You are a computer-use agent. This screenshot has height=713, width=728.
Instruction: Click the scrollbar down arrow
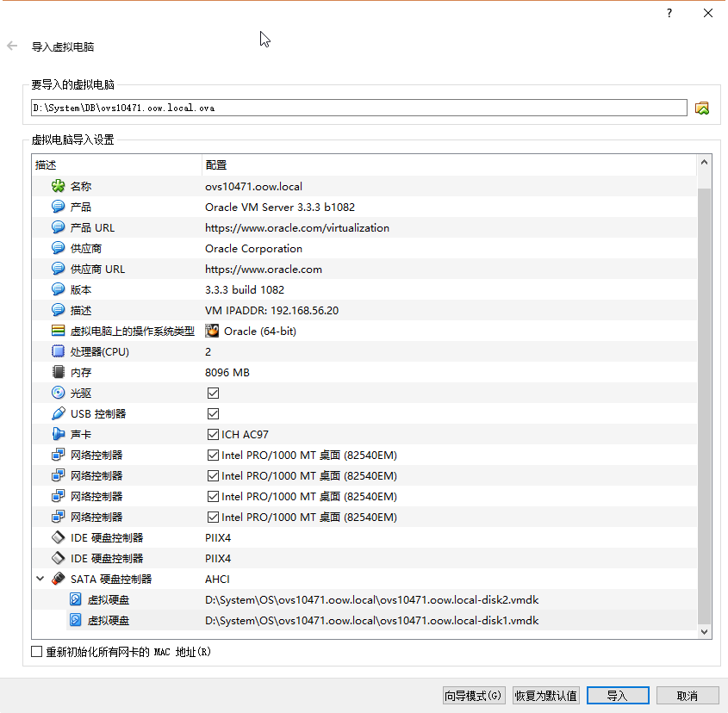(x=705, y=632)
